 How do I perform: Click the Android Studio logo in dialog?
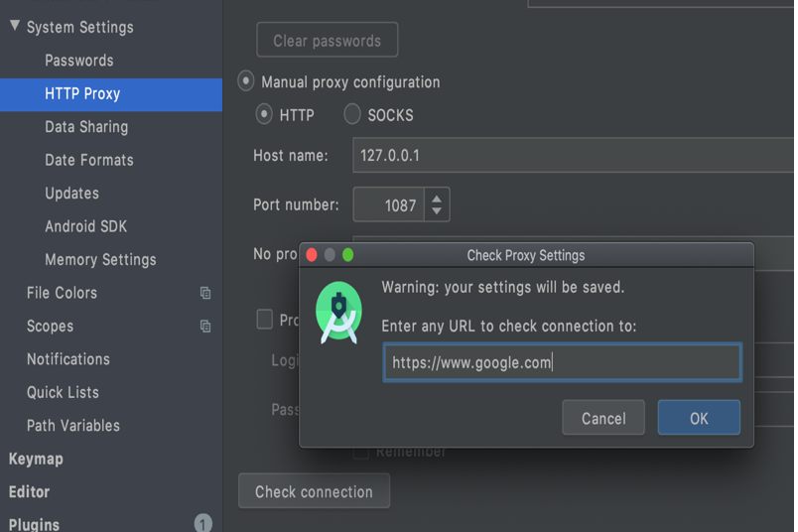coord(338,313)
